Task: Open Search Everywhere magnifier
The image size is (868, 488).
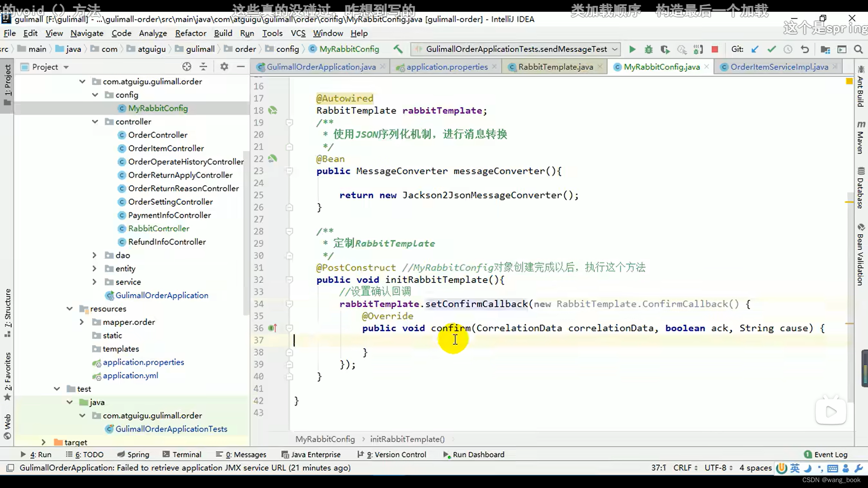Action: pos(858,49)
